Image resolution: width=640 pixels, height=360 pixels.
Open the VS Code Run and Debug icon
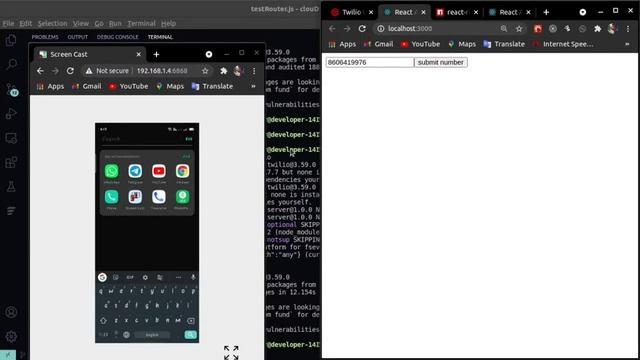point(11,113)
